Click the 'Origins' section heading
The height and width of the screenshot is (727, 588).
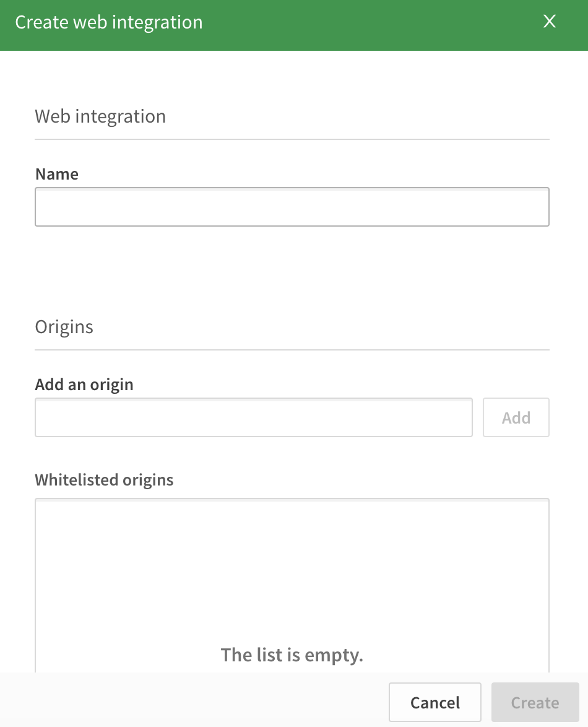point(64,326)
